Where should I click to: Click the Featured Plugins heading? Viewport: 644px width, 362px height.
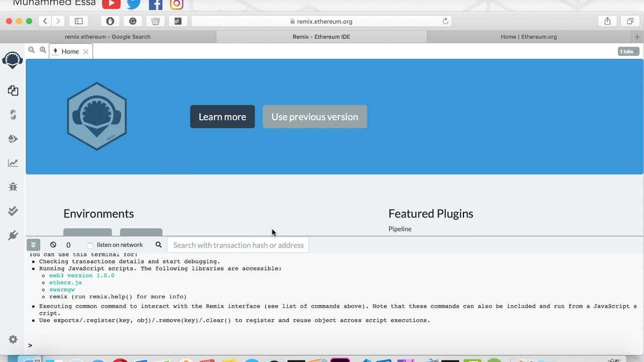click(x=431, y=214)
